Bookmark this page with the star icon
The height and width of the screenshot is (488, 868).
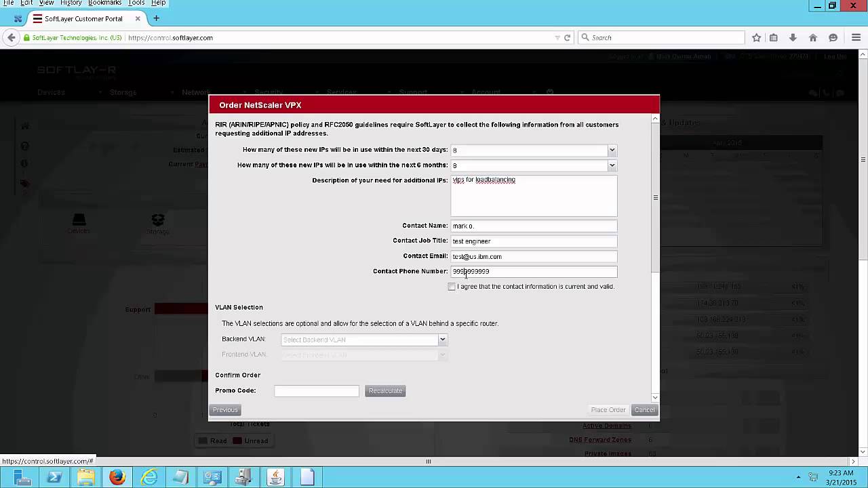pyautogui.click(x=756, y=38)
